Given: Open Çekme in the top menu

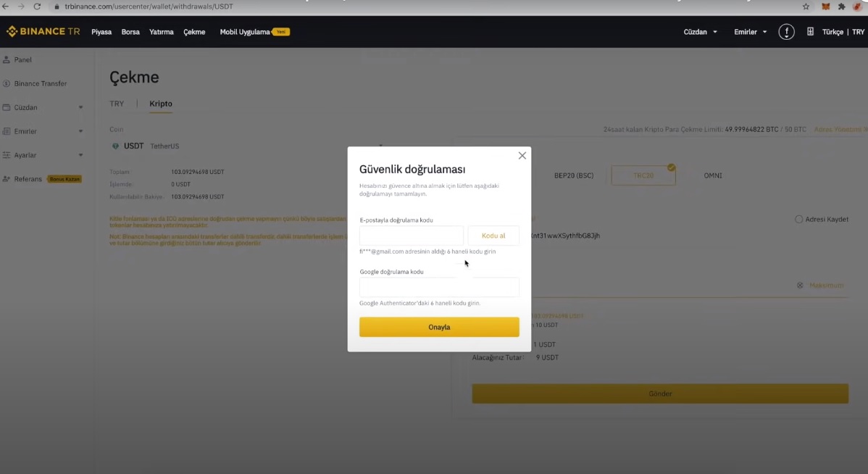Looking at the screenshot, I should point(194,32).
